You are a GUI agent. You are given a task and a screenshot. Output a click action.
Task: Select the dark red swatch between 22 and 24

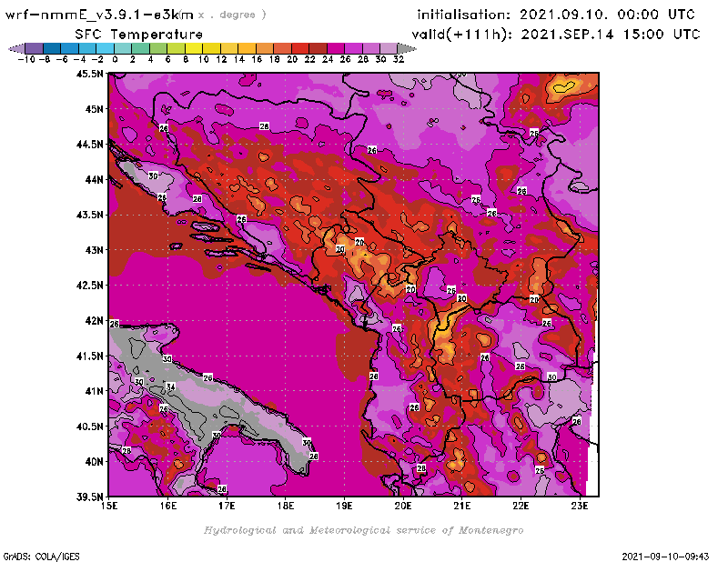point(318,48)
